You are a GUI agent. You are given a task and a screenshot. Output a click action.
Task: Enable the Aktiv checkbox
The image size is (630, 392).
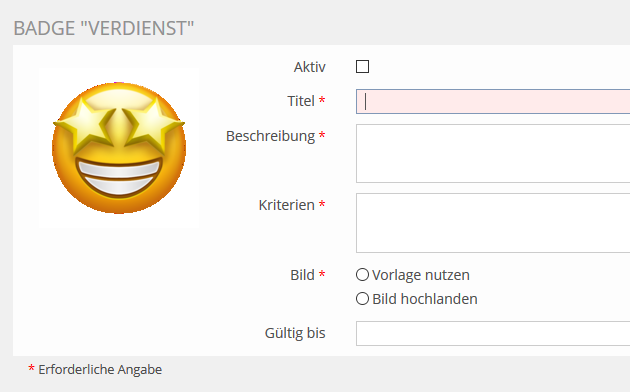(362, 67)
